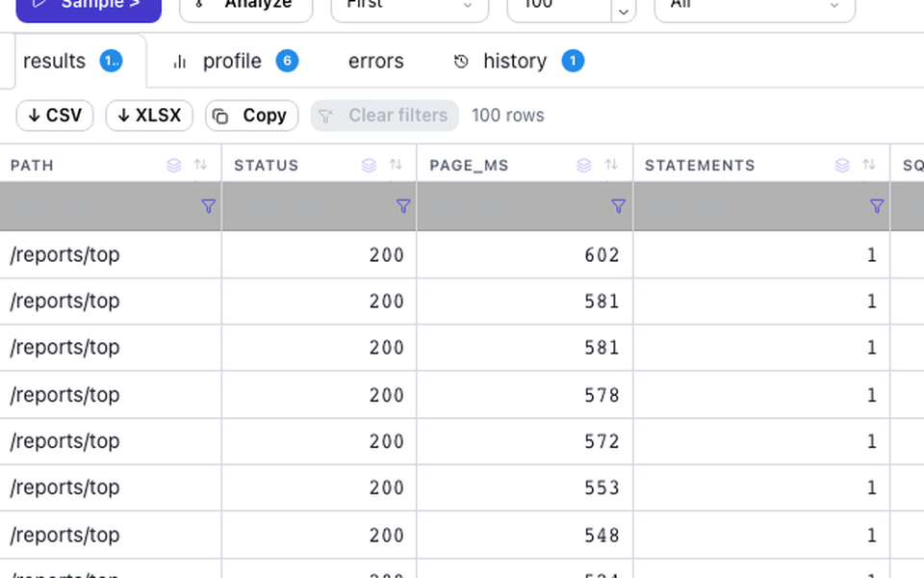
Task: Open the results tab
Action: click(x=73, y=62)
